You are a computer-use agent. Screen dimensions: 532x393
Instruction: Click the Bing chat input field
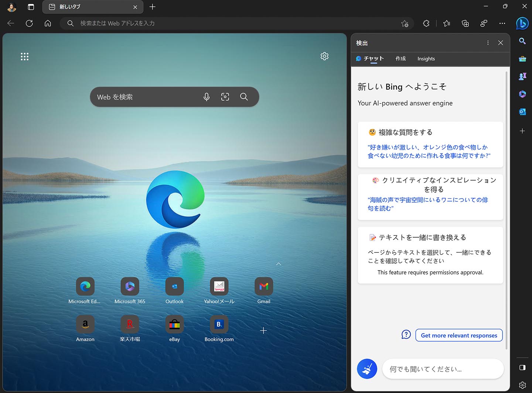[x=443, y=369]
